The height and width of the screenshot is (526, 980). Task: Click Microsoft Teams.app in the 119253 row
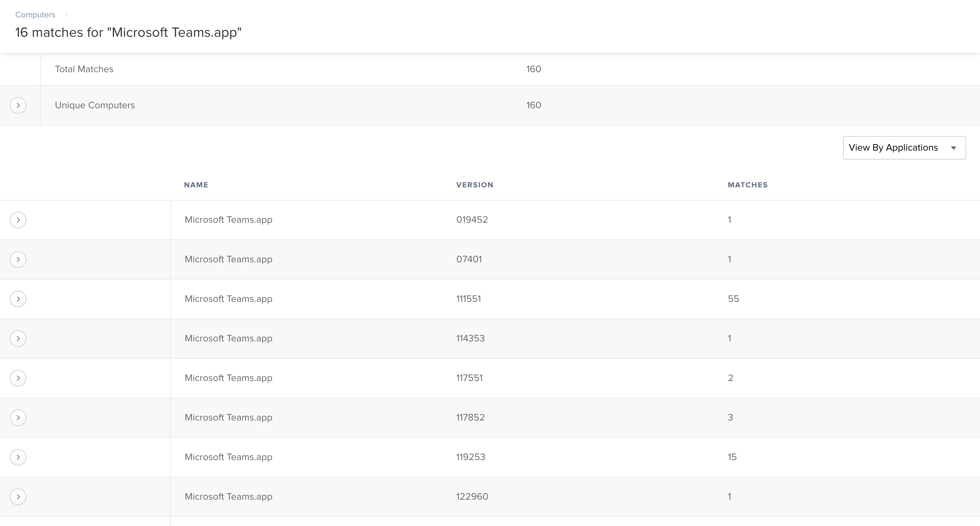click(228, 457)
